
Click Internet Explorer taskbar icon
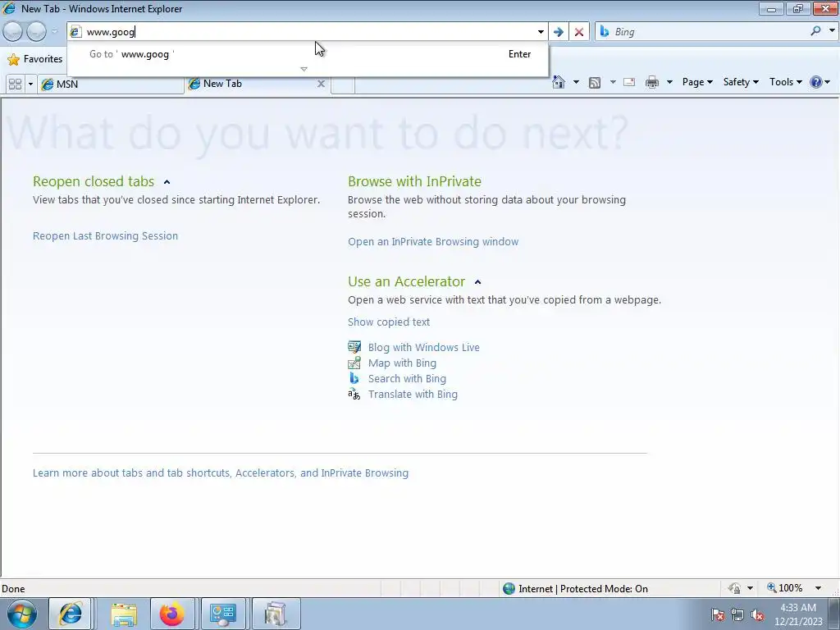[71, 614]
